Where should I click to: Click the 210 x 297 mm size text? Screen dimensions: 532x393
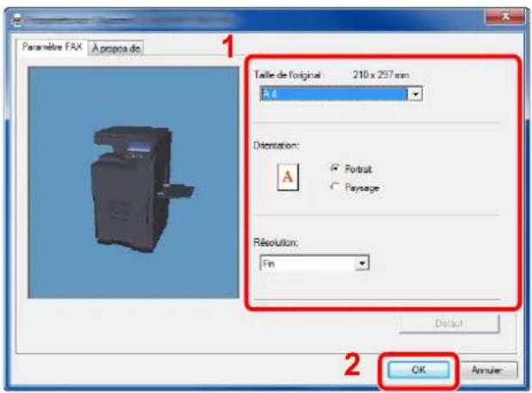coord(380,74)
